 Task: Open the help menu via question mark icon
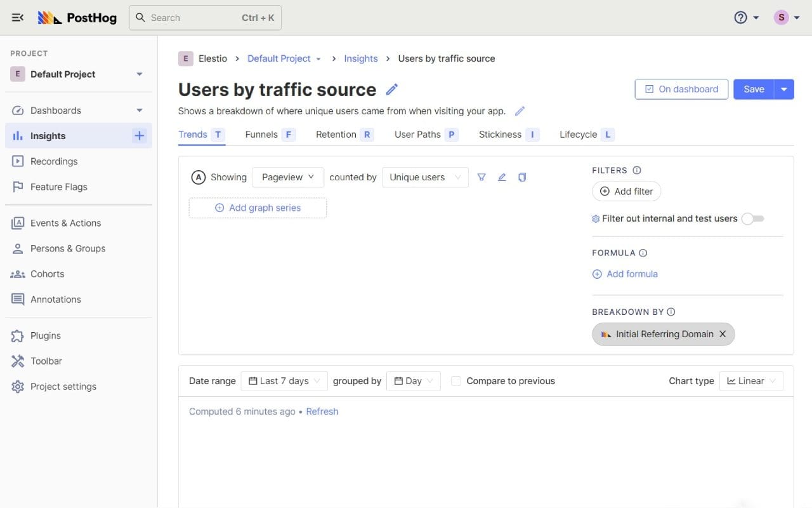(740, 17)
